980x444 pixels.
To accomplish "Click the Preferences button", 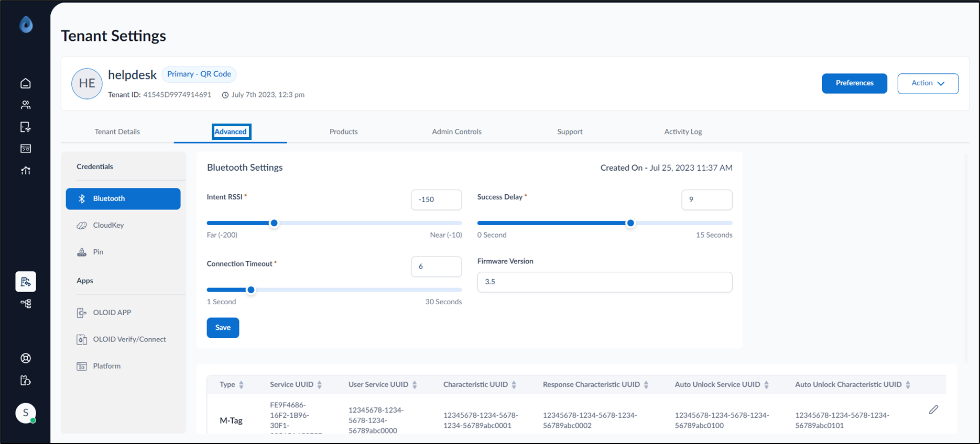I will pyautogui.click(x=855, y=84).
